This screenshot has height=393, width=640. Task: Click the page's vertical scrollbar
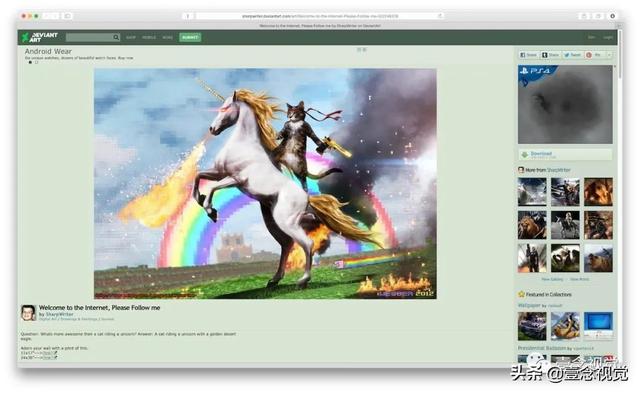620,53
